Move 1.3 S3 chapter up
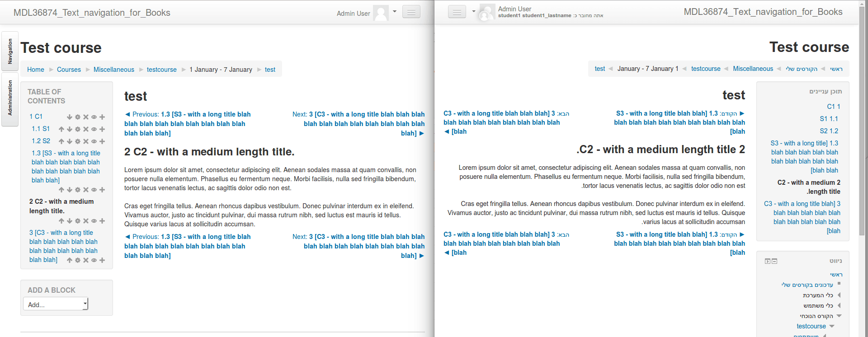 61,190
